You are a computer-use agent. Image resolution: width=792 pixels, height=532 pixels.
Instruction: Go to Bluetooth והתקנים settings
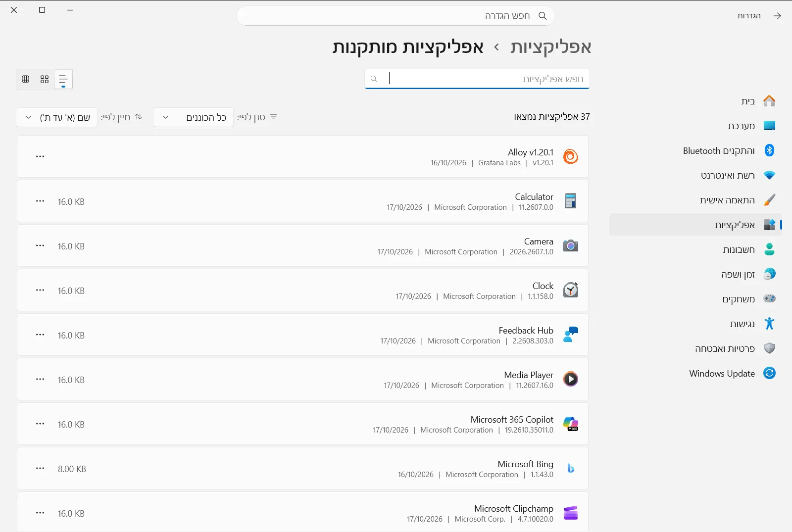tap(695, 150)
